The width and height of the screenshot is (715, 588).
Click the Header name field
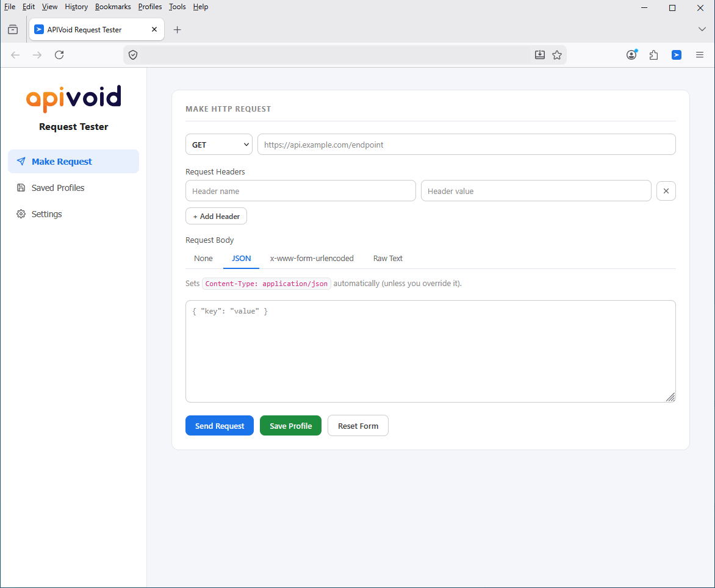301,191
